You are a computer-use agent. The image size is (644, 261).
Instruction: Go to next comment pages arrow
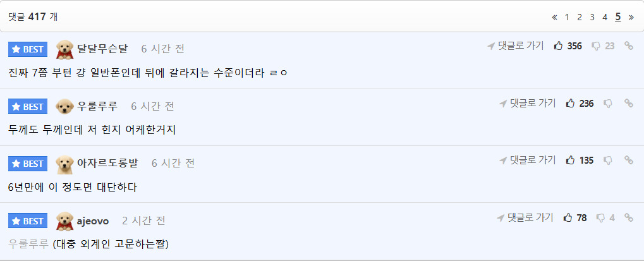click(x=631, y=17)
